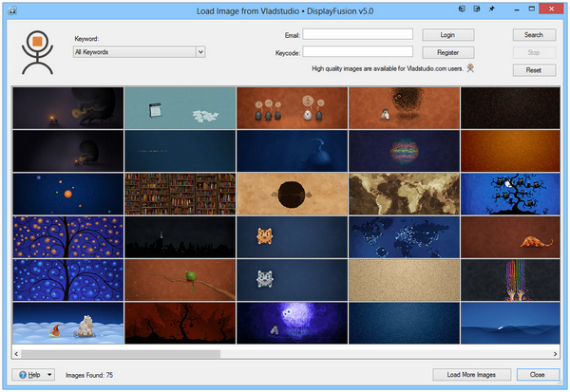Screen dimensions: 570x392
Task: Select the teal calendar and papers thumbnail
Action: [180, 108]
